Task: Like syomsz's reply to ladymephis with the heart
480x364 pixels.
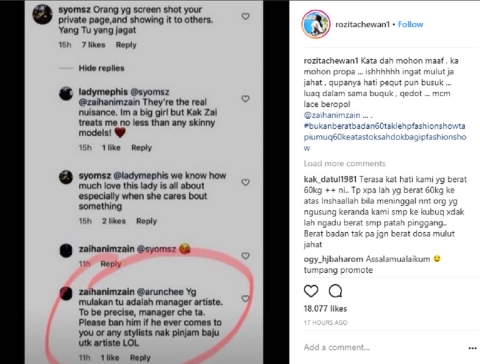Action: pyautogui.click(x=245, y=182)
